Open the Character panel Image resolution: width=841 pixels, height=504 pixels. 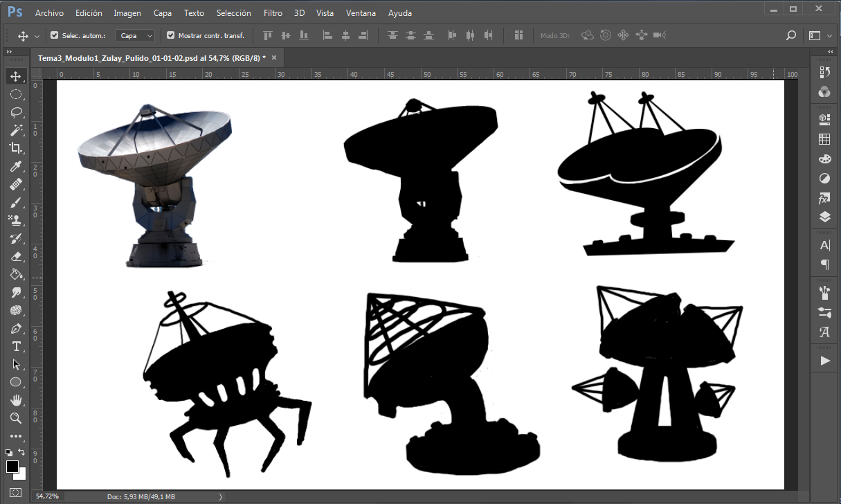[x=824, y=245]
